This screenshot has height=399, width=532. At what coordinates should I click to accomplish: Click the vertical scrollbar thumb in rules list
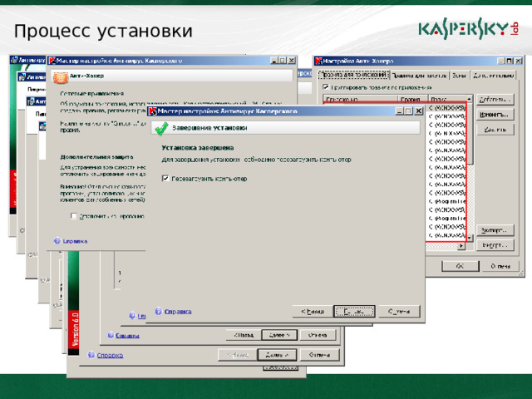coord(470,134)
